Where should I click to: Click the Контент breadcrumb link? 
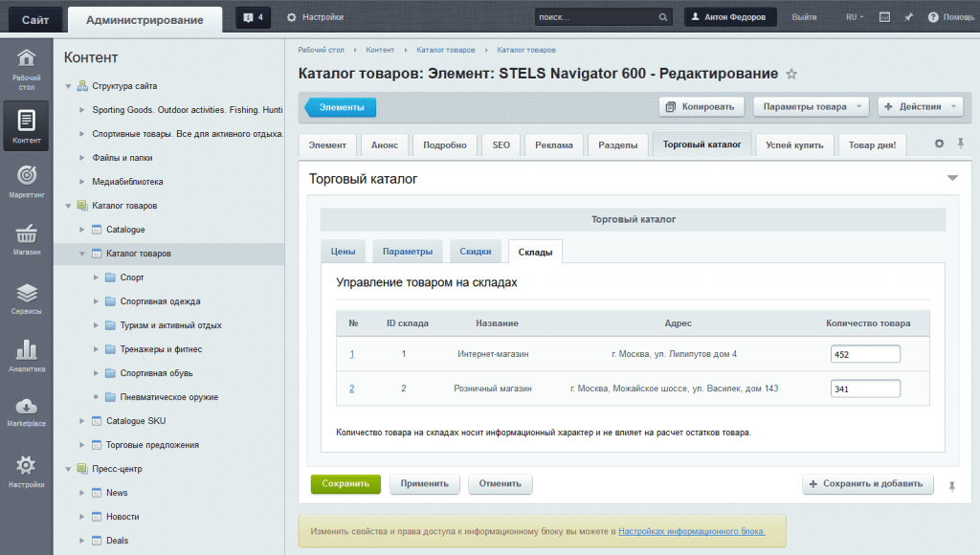pos(380,50)
